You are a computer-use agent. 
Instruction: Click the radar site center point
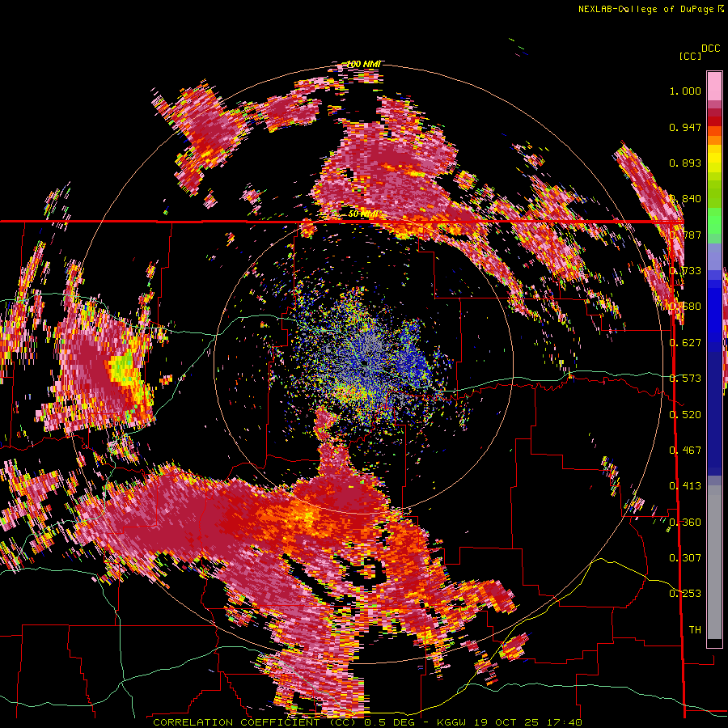tap(365, 363)
